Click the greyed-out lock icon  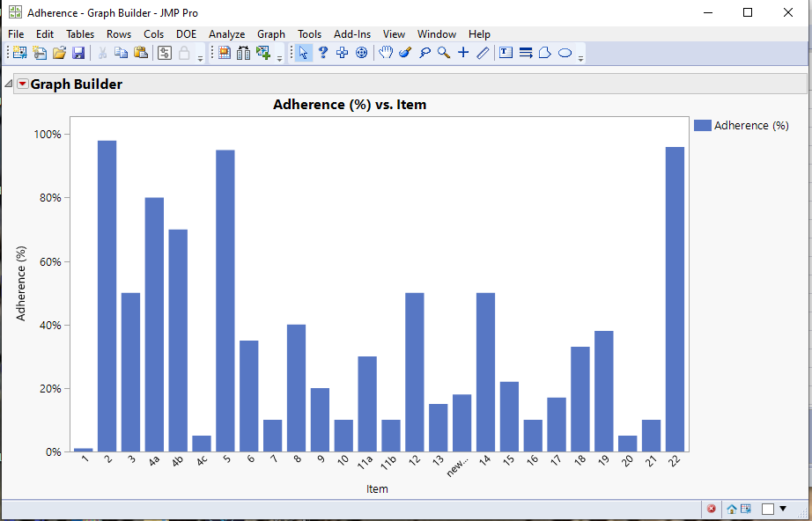click(184, 53)
